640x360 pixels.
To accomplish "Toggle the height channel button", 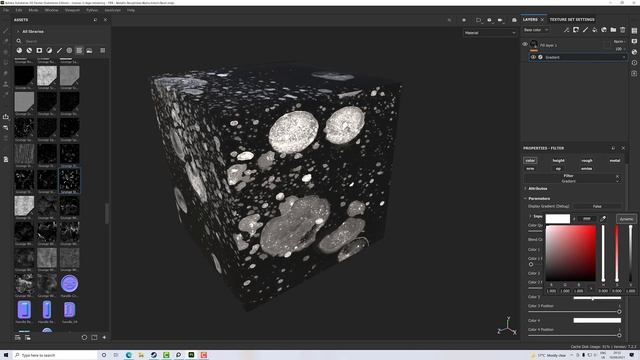I will click(x=558, y=160).
